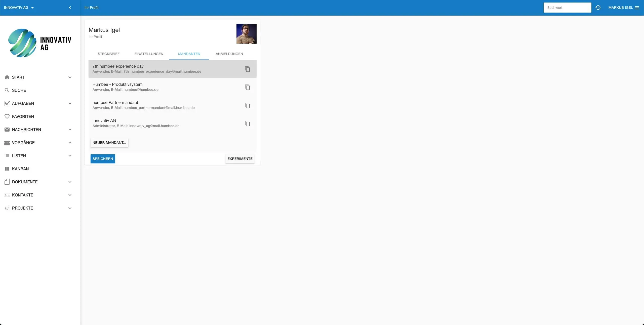The image size is (644, 325).
Task: Switch to the Anmeldungen tab
Action: pos(229,54)
